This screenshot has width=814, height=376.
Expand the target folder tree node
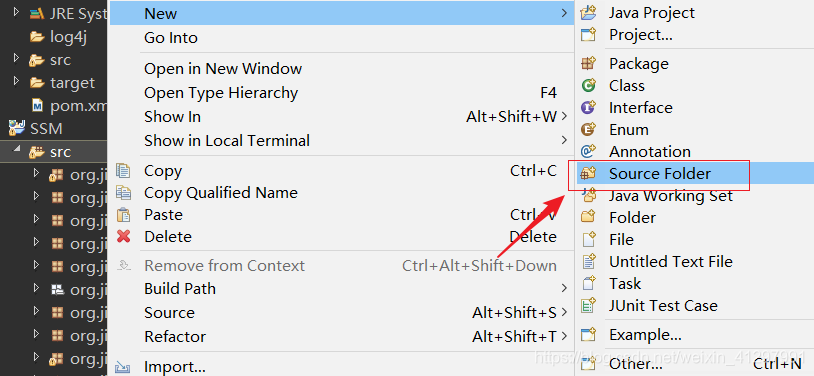click(16, 82)
